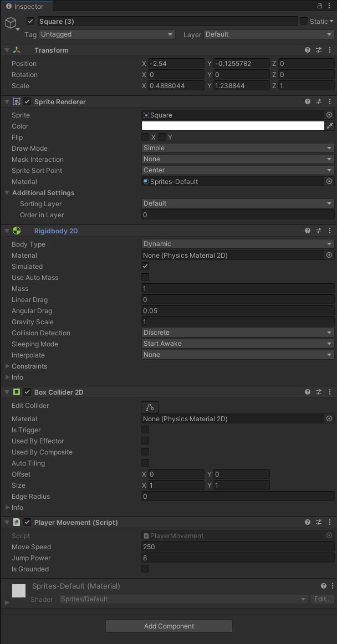Open the Transform help icon
The image size is (337, 644).
[308, 50]
